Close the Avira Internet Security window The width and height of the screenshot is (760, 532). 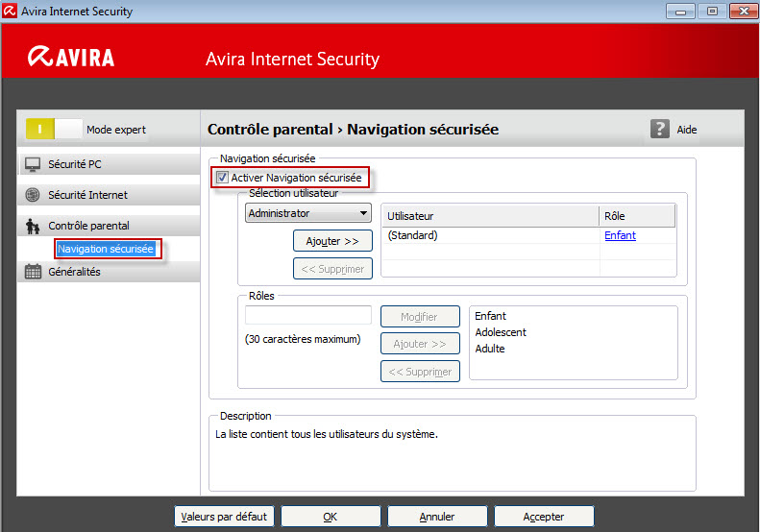pyautogui.click(x=744, y=11)
